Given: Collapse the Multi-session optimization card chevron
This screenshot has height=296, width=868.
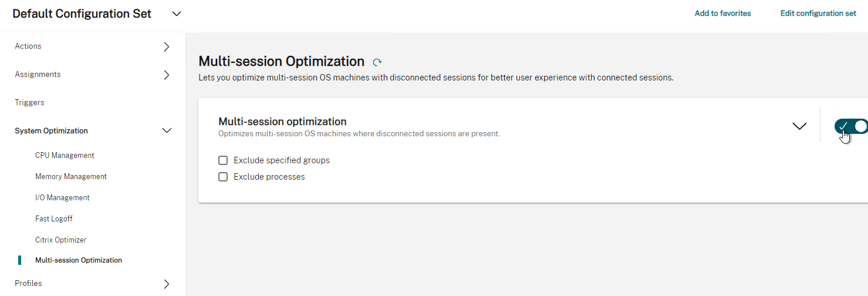Looking at the screenshot, I should coord(799,126).
